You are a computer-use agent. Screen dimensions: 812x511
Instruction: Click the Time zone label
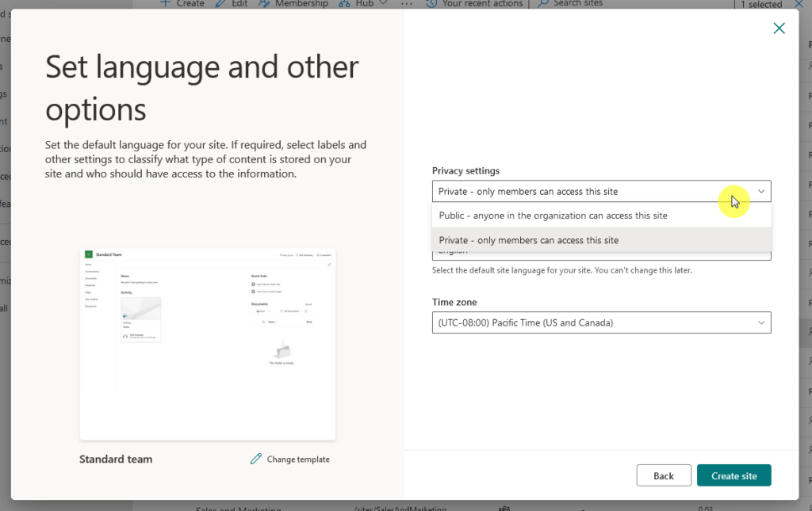(454, 302)
